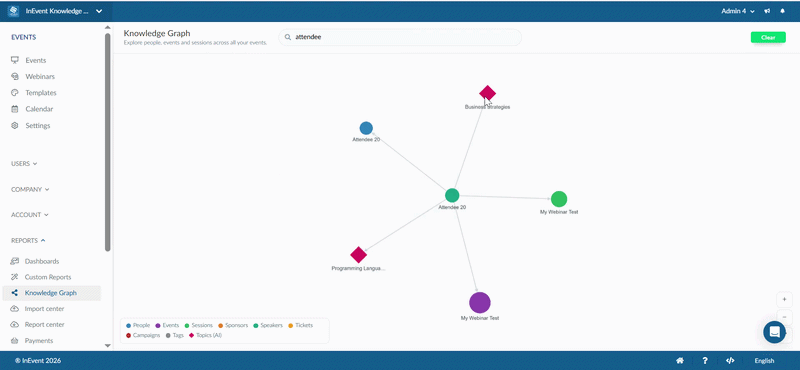Select Knowledge Graph in sidebar
800x370 pixels.
52,293
